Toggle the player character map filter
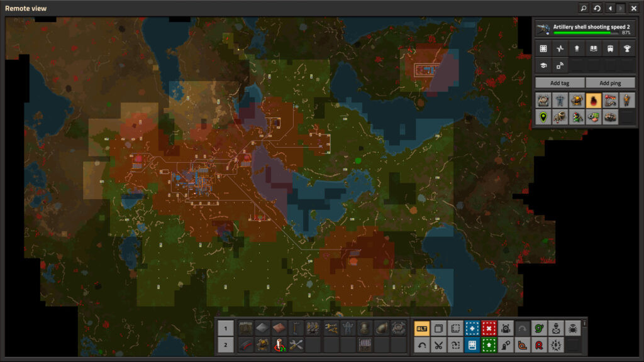Screen dimensions: 644x362 [x=627, y=100]
